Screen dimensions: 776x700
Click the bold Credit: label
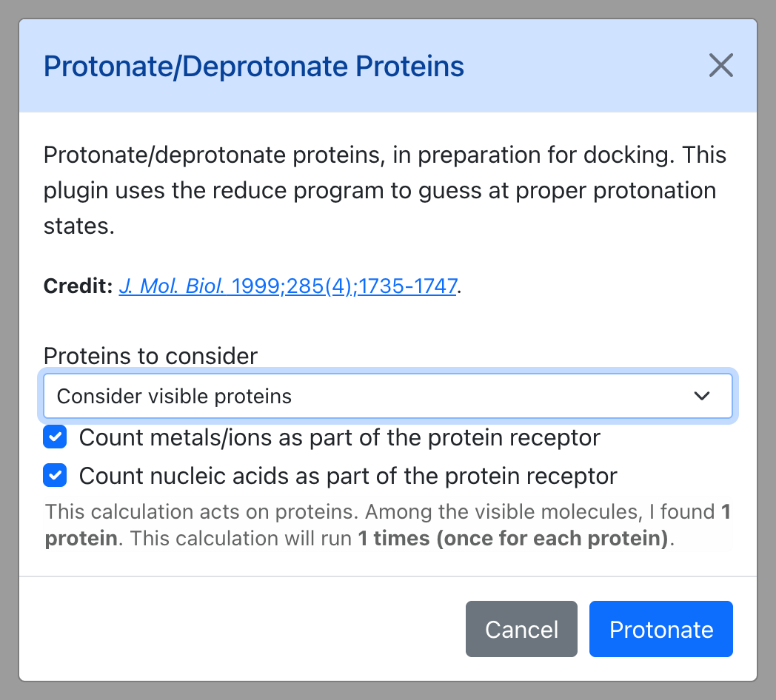tap(78, 286)
